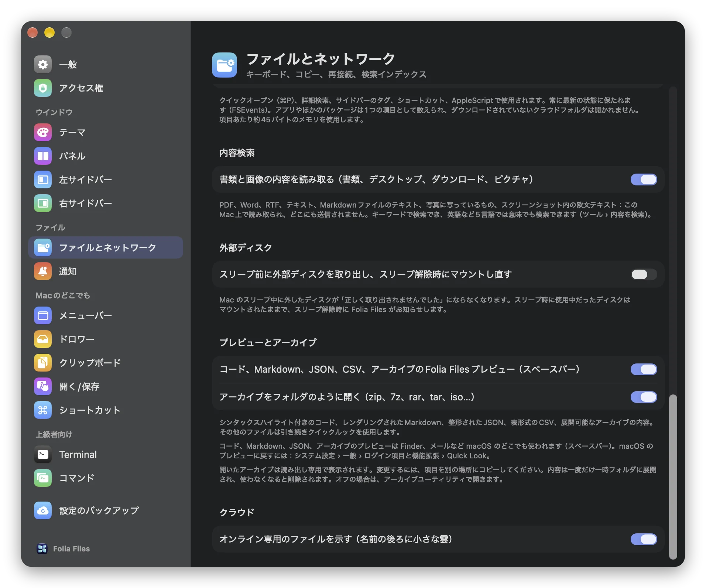The height and width of the screenshot is (588, 706).
Task: Toggle off Folia Files プレビュー (スペースバー) switch
Action: 644,369
